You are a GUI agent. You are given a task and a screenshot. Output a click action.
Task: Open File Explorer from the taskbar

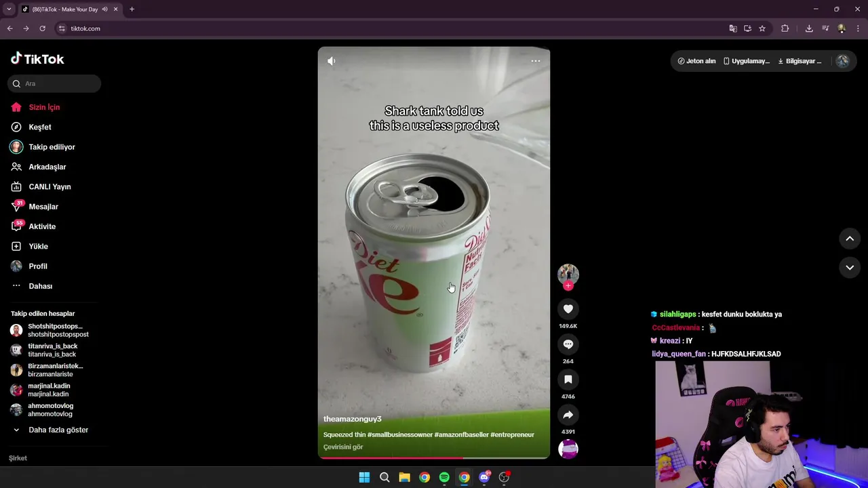404,477
